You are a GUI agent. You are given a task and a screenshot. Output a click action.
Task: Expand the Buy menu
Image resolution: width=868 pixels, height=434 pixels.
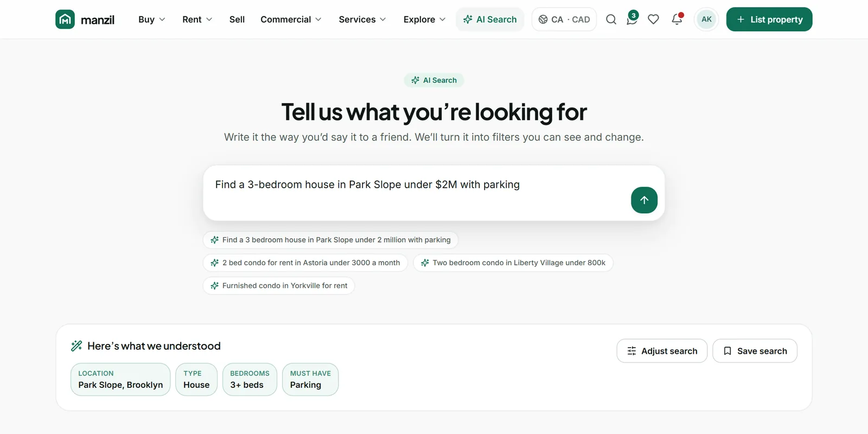coord(152,20)
